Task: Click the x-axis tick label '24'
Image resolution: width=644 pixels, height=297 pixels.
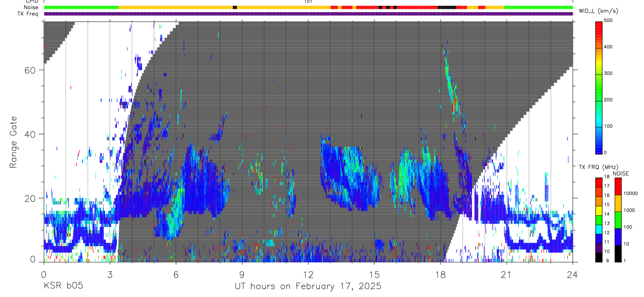Action: click(572, 274)
